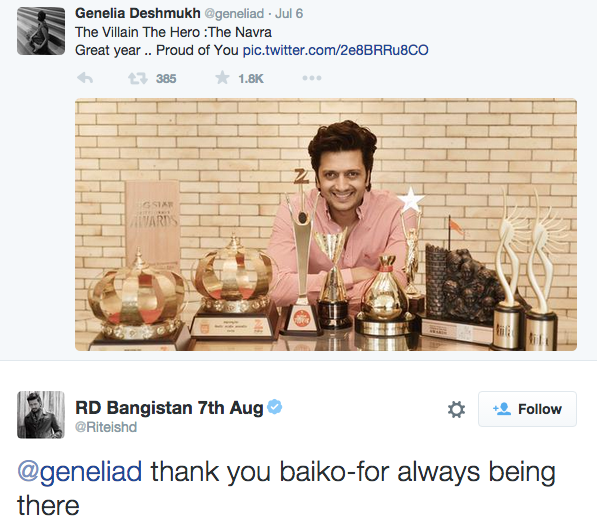Viewport: 597px width, 532px height.
Task: Open the gear settings dropdown
Action: [x=456, y=409]
